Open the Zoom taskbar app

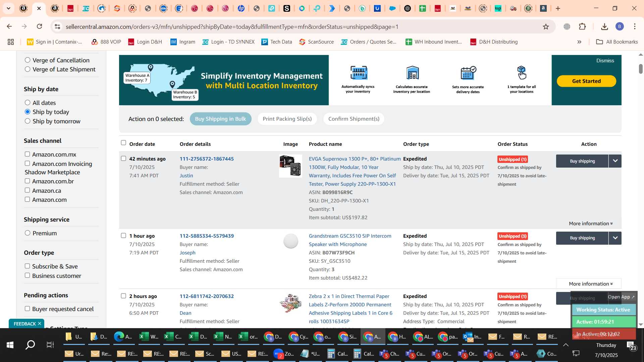tap(284, 354)
